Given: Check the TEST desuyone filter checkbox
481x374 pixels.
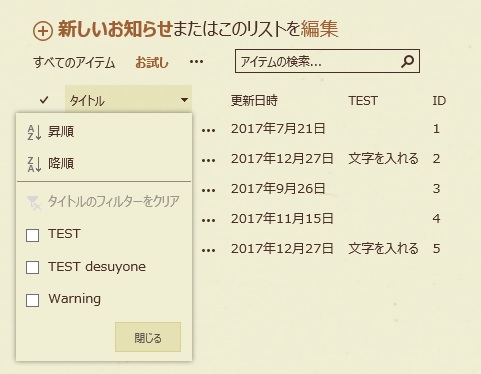Looking at the screenshot, I should coord(33,267).
